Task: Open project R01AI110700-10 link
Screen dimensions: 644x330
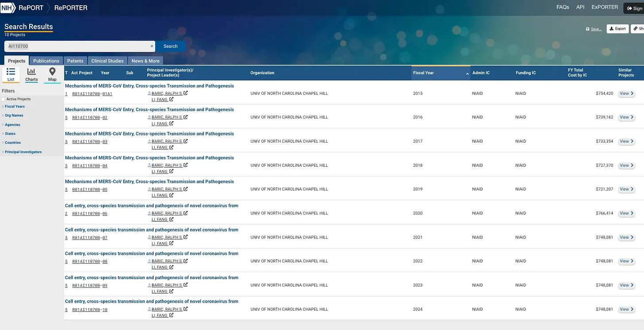Action: click(90, 310)
